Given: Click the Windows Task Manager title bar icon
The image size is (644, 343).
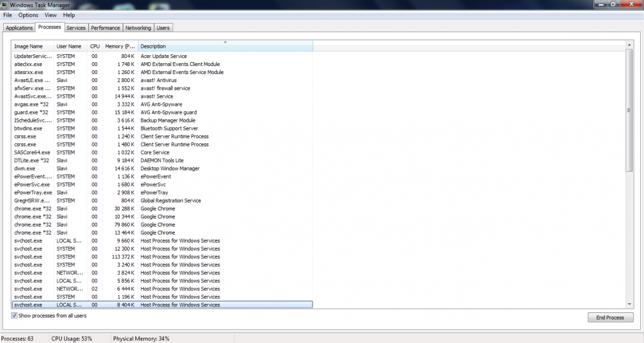Looking at the screenshot, I should [x=5, y=5].
